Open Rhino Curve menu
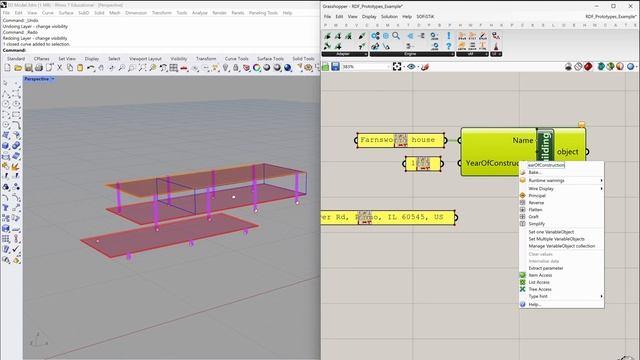Viewport: 640px width, 360px height. click(48, 13)
